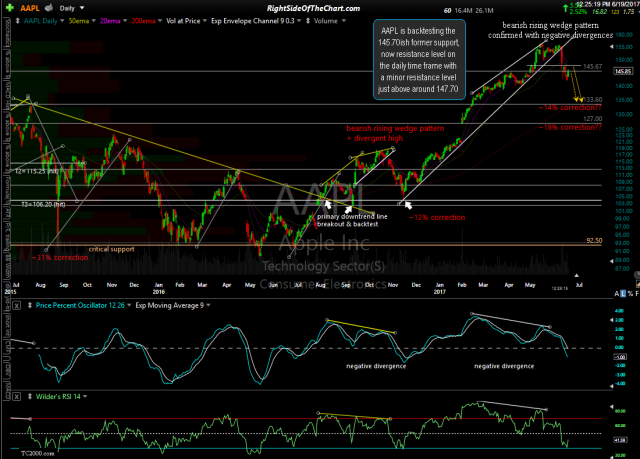Click the 127.00 target level label
640x459 pixels.
(593, 119)
